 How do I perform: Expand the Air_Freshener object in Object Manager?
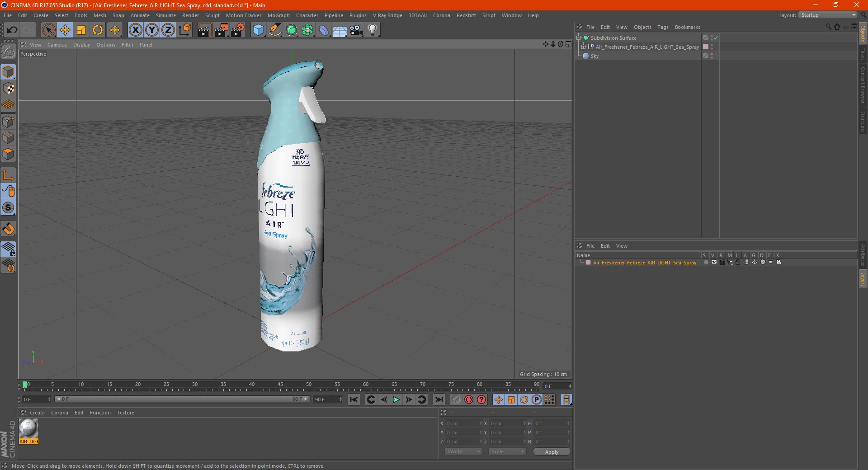(x=584, y=47)
